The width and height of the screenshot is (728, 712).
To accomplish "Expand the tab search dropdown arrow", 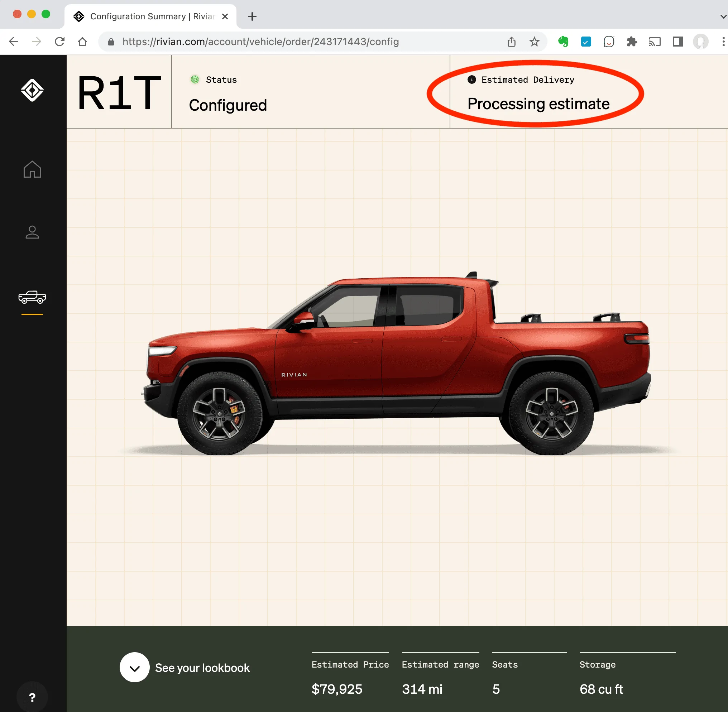I will [723, 16].
